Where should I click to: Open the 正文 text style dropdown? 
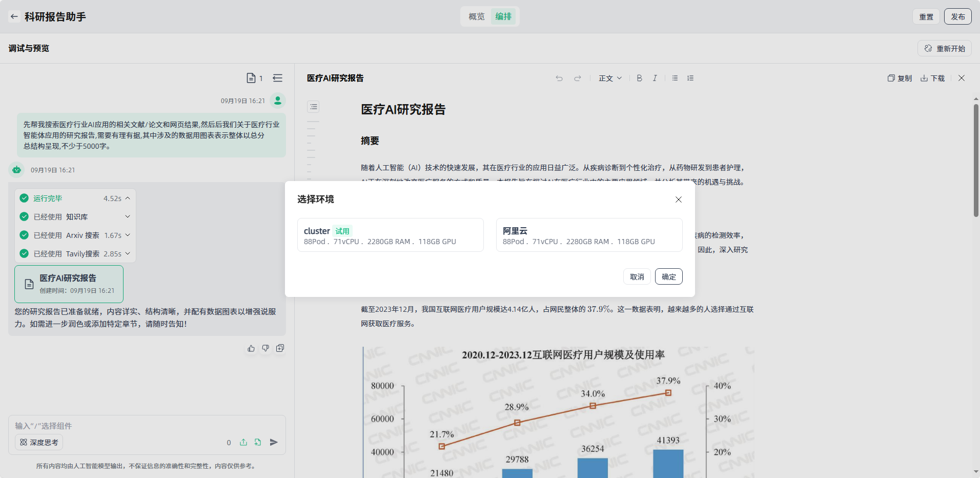coord(610,78)
